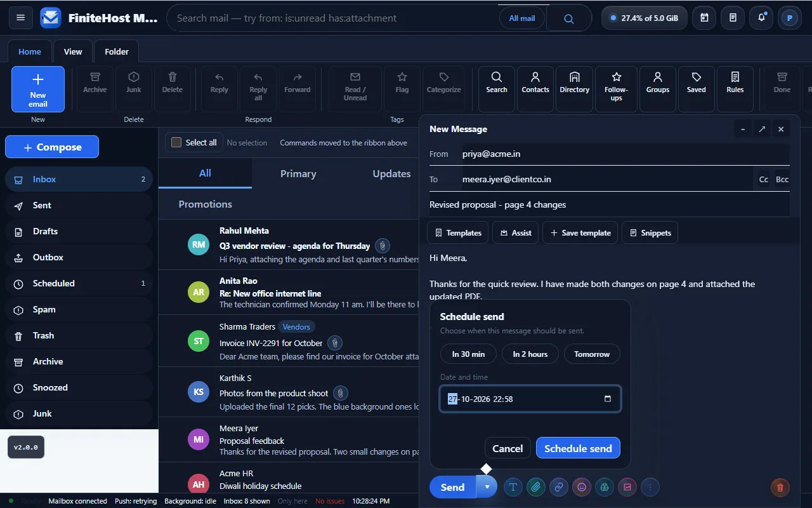Open the calendar from the top bar

704,18
